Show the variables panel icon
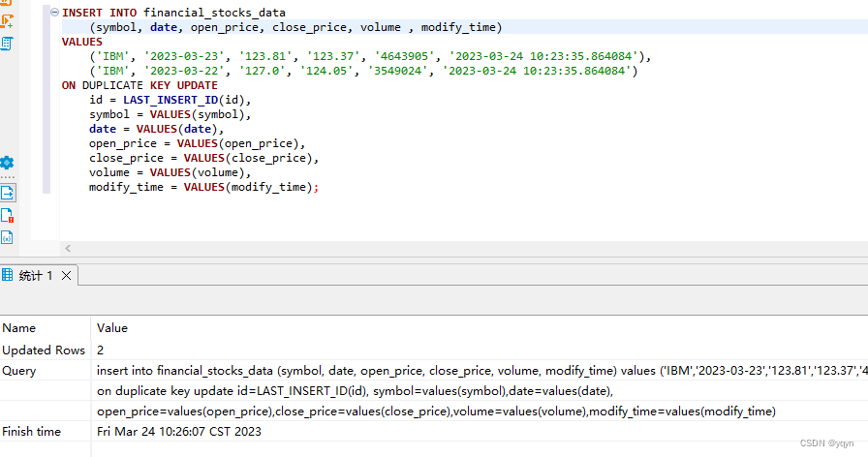This screenshot has width=868, height=457. 7,237
